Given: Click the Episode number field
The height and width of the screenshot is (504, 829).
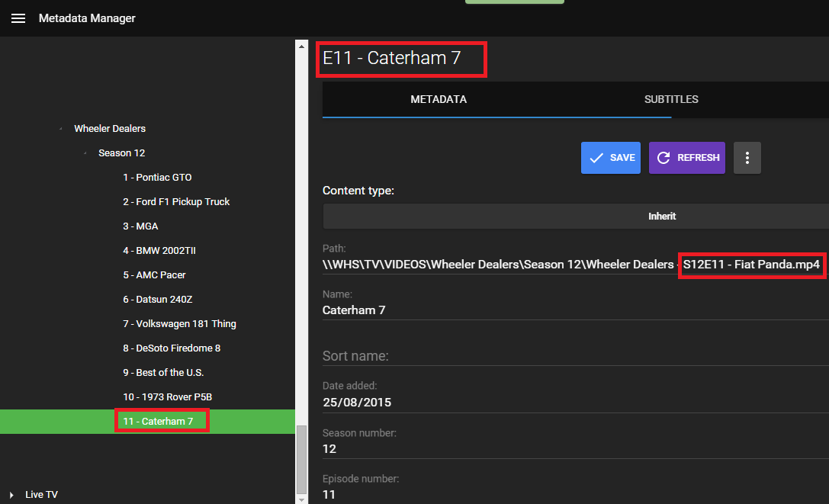Looking at the screenshot, I should [576, 494].
